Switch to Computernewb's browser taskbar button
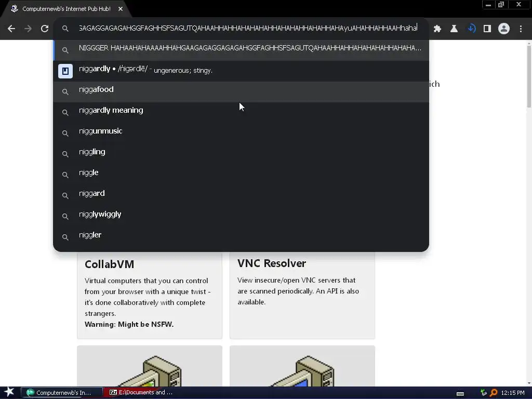 [x=62, y=393]
